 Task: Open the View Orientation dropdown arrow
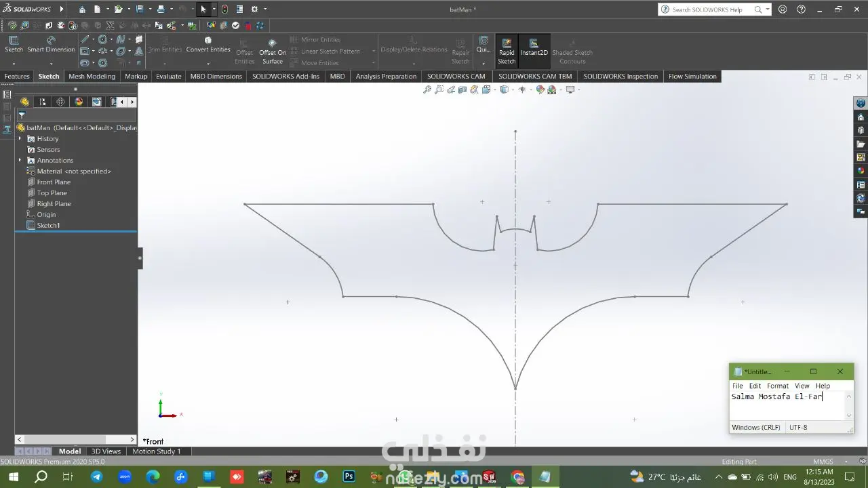512,89
